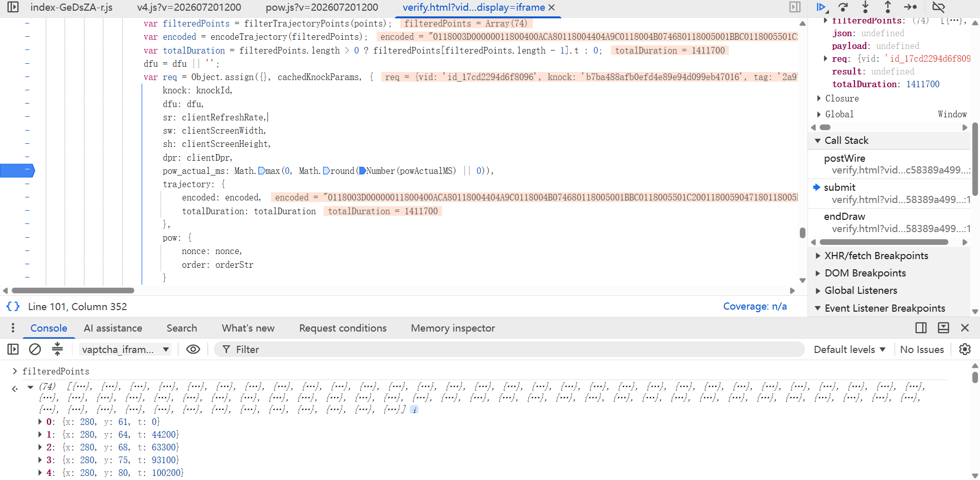Viewport: 980px width, 480px height.
Task: Expand array item 1 with t: 44200
Action: 40,435
